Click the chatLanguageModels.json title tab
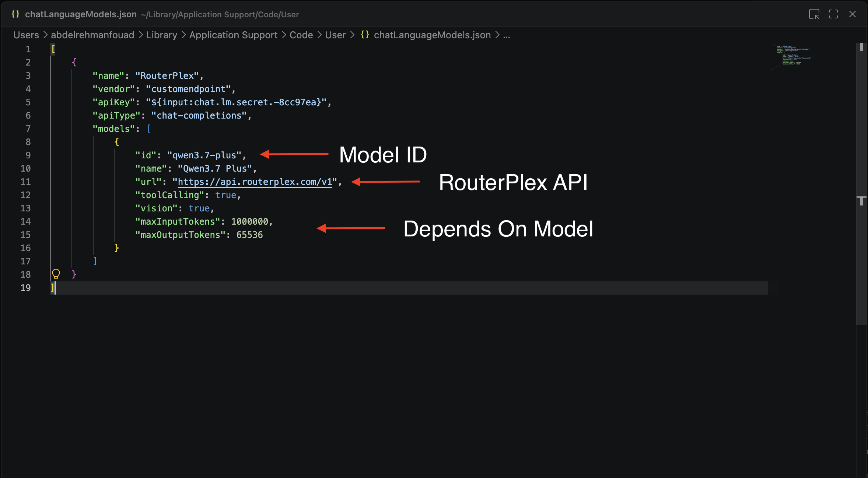 pos(81,14)
